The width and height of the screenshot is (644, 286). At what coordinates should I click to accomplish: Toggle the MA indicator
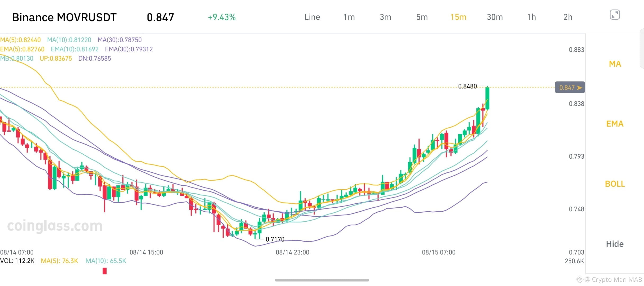pos(615,64)
